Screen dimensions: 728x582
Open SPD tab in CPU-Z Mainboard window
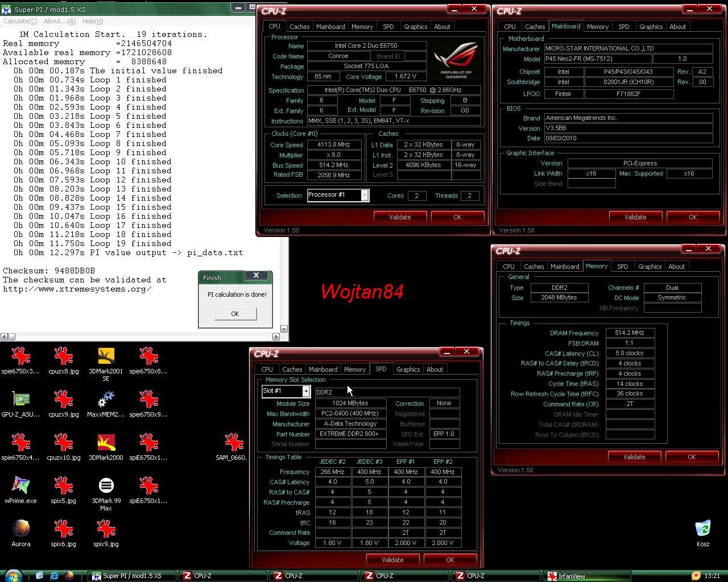pyautogui.click(x=623, y=27)
